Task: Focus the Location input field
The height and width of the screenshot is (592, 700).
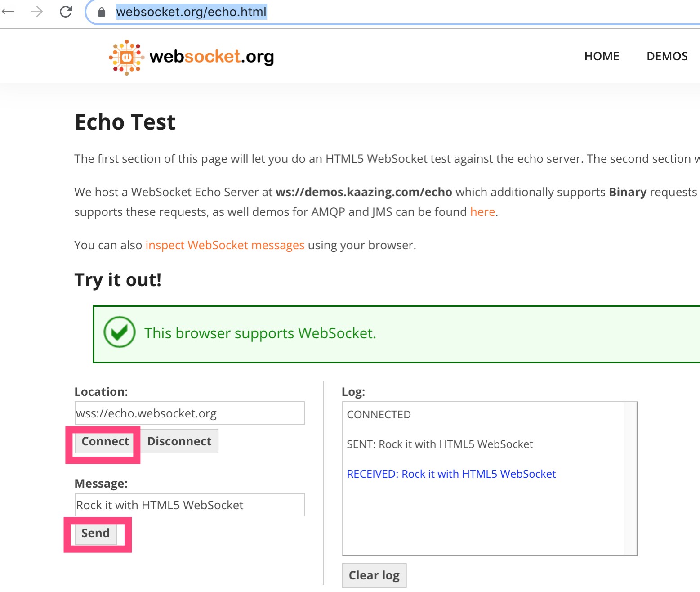Action: point(190,413)
